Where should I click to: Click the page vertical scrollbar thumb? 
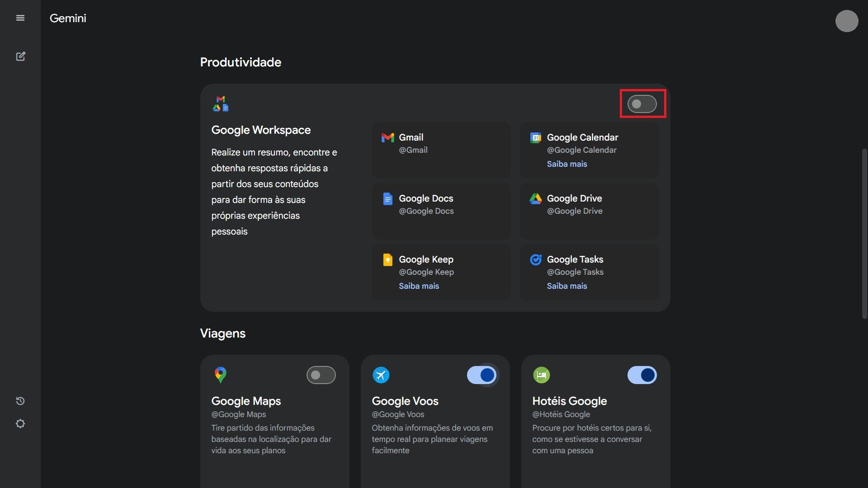[x=864, y=234]
